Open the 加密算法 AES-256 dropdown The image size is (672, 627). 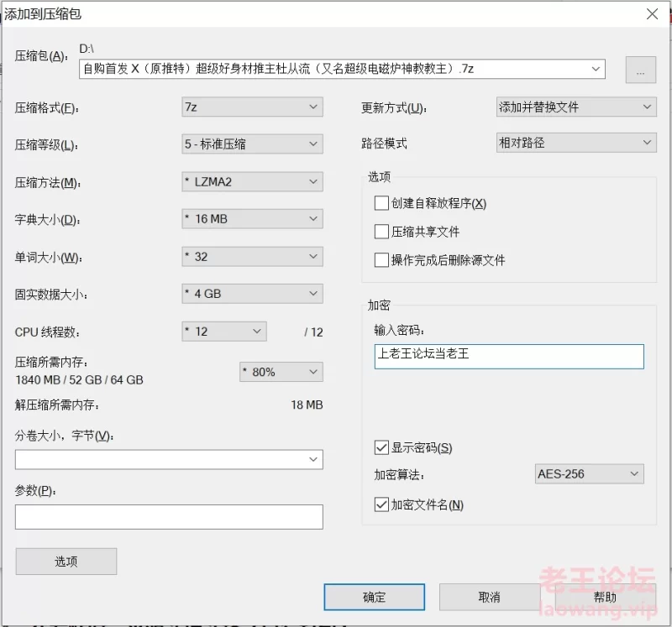[x=589, y=474]
